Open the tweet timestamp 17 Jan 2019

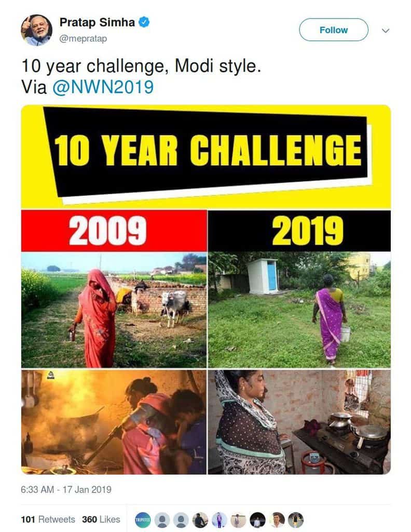pyautogui.click(x=66, y=489)
